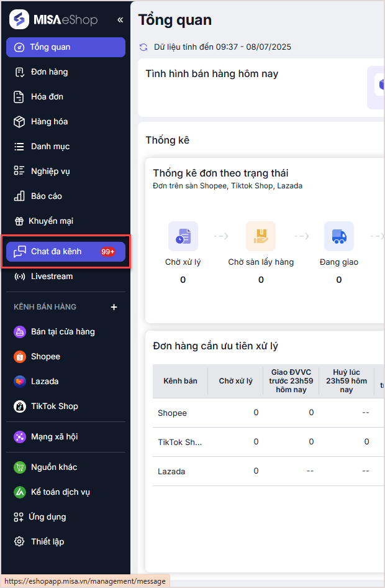Click the Ứng dụng apps grid icon
Viewport: 385px width, 588px height.
pyautogui.click(x=19, y=517)
